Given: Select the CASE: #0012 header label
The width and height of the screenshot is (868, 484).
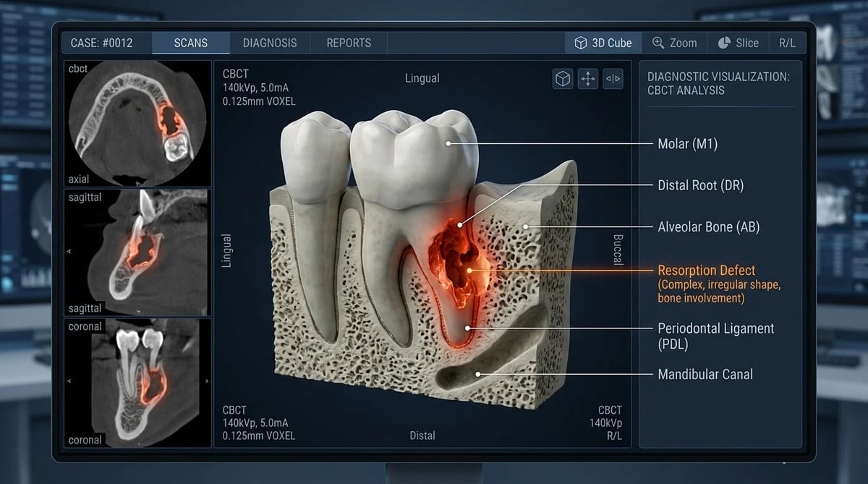Looking at the screenshot, I should 101,43.
